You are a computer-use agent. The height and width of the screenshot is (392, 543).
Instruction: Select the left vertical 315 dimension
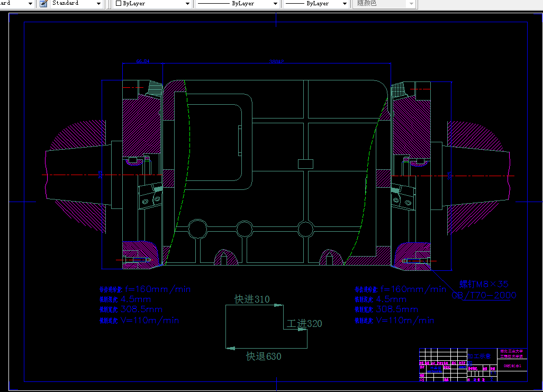(x=100, y=175)
